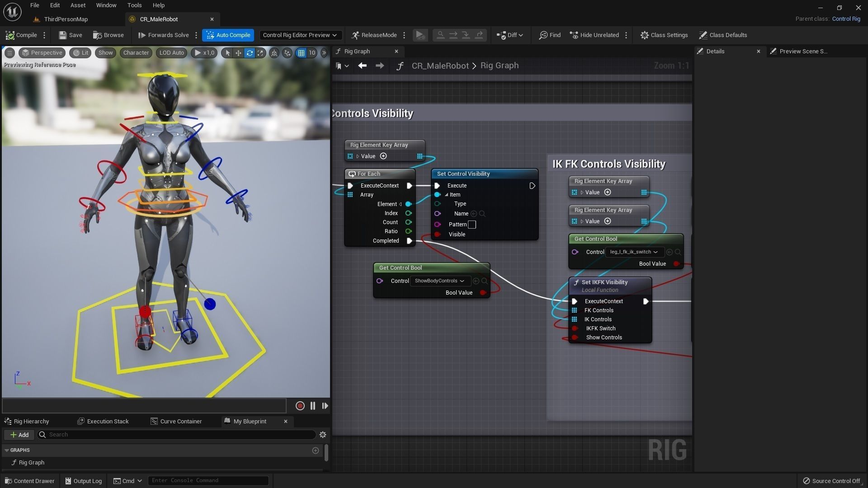Viewport: 868px width, 488px height.
Task: Select the rotate transform tool in viewport
Action: point(250,53)
